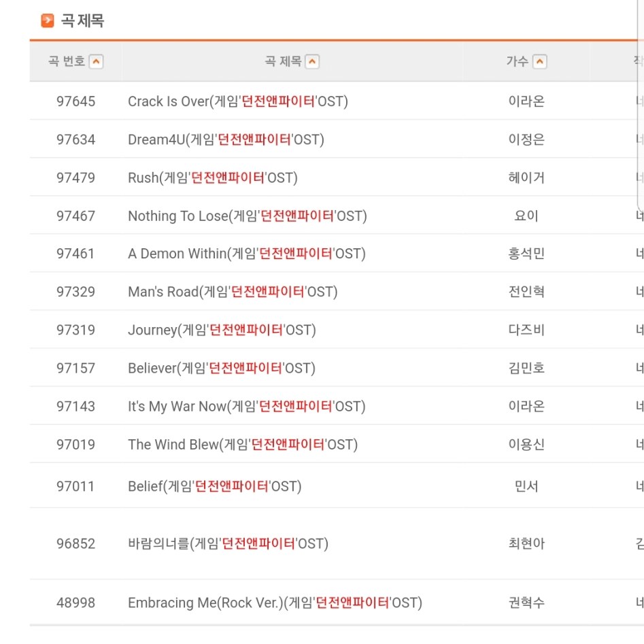Click song number 97143
This screenshot has height=644, width=644.
pos(75,407)
